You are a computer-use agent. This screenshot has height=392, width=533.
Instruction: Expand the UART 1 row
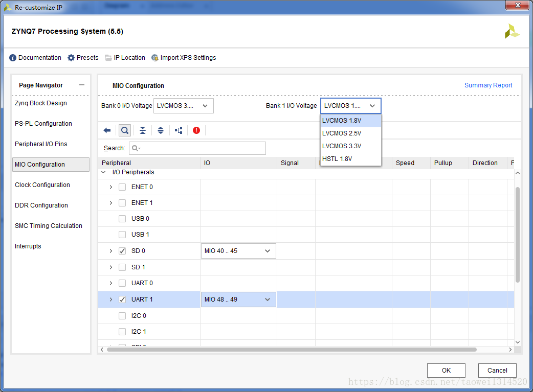point(111,299)
